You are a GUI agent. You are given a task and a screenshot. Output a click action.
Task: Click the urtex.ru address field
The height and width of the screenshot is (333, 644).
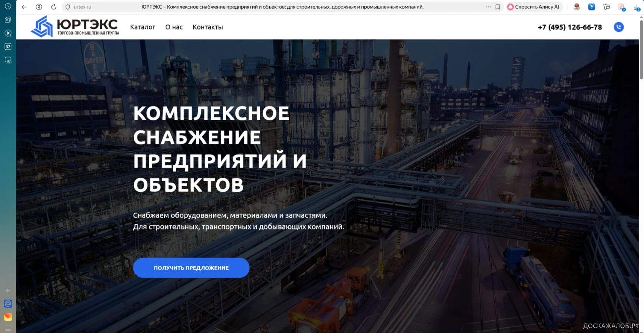point(83,7)
